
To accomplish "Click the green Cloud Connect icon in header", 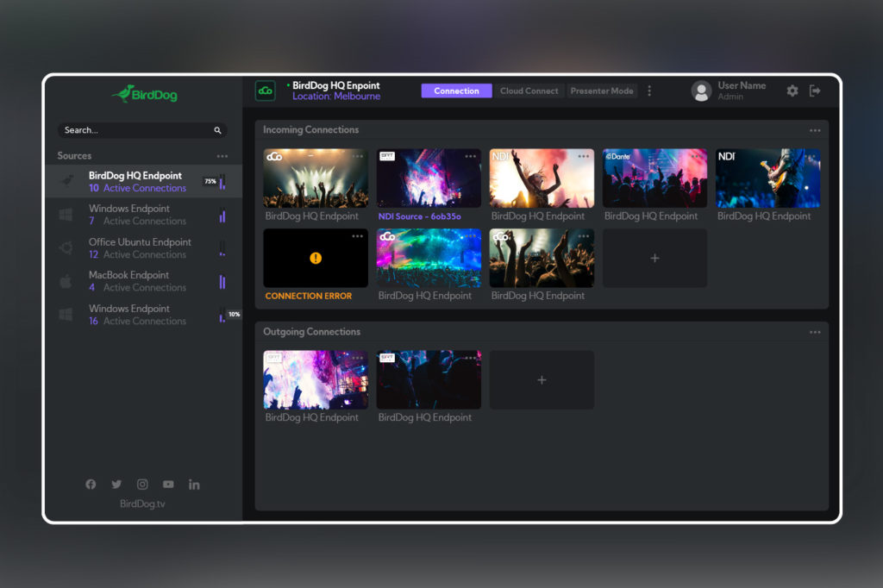I will coord(266,91).
